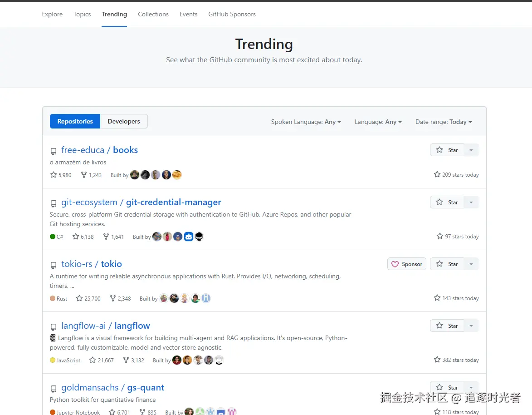Open the Spoken Language filter dropdown
The image size is (532, 415).
pos(306,122)
